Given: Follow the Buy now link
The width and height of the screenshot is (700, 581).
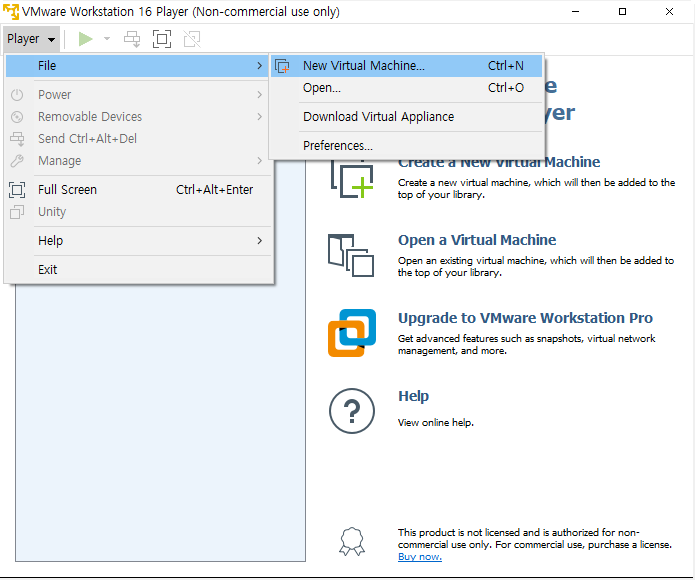Looking at the screenshot, I should [x=420, y=557].
